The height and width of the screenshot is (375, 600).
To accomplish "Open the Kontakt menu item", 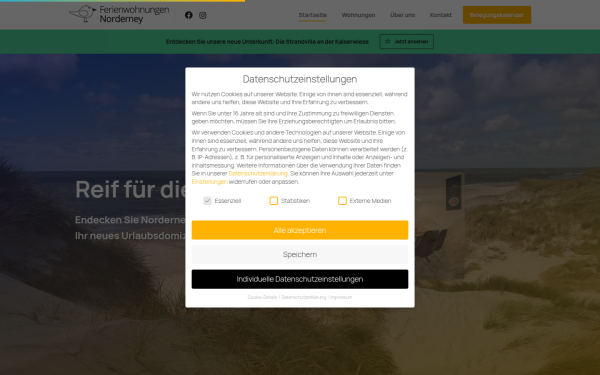I will [440, 15].
